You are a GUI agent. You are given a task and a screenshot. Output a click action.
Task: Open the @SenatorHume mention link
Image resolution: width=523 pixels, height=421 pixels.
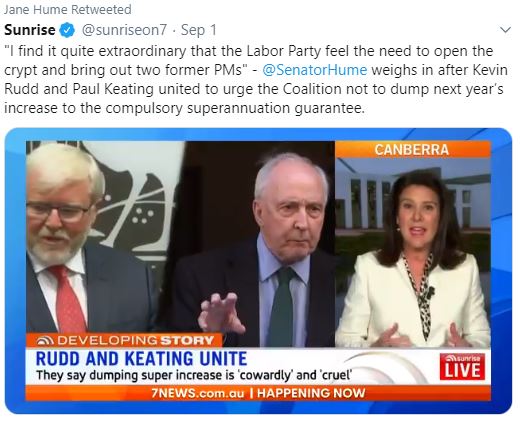tap(315, 70)
